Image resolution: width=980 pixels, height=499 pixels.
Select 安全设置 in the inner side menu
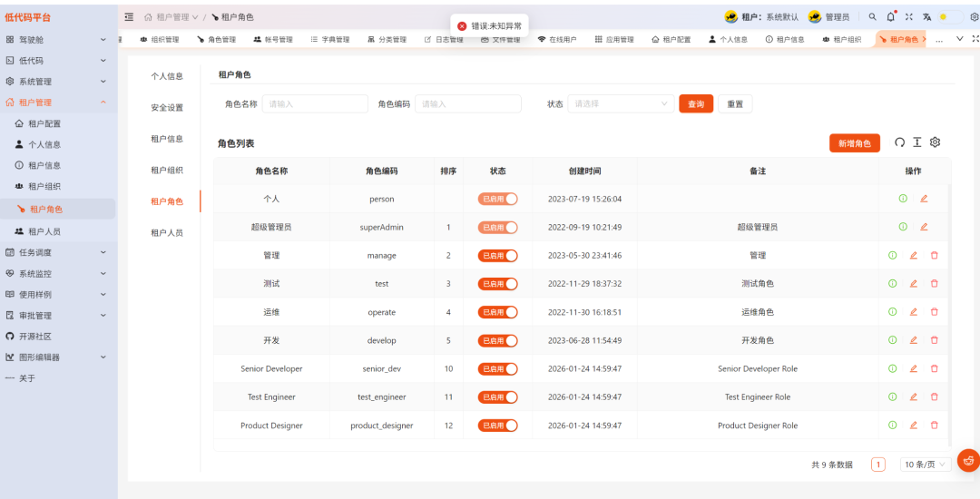tap(167, 107)
